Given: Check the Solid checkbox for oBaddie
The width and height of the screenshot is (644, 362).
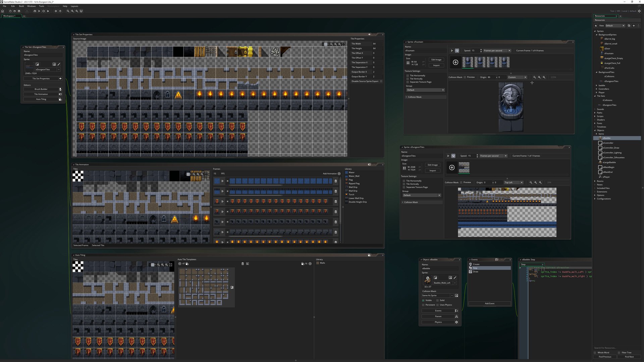Looking at the screenshot, I should 437,300.
